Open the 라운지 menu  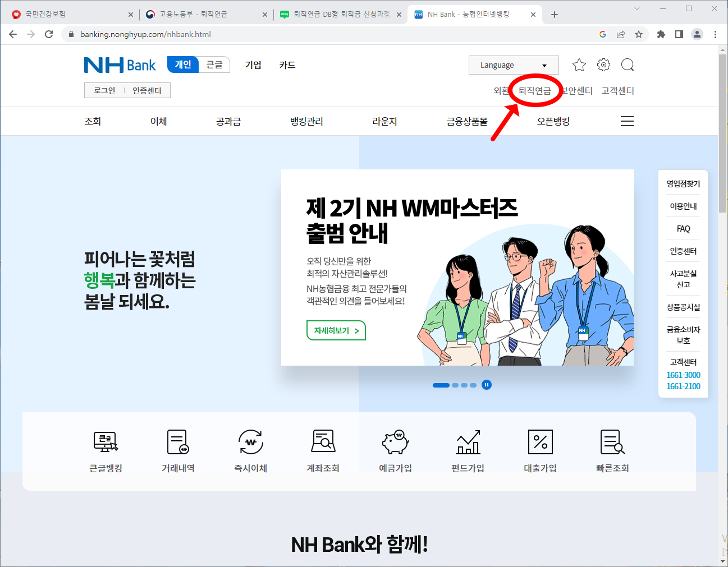coord(384,121)
